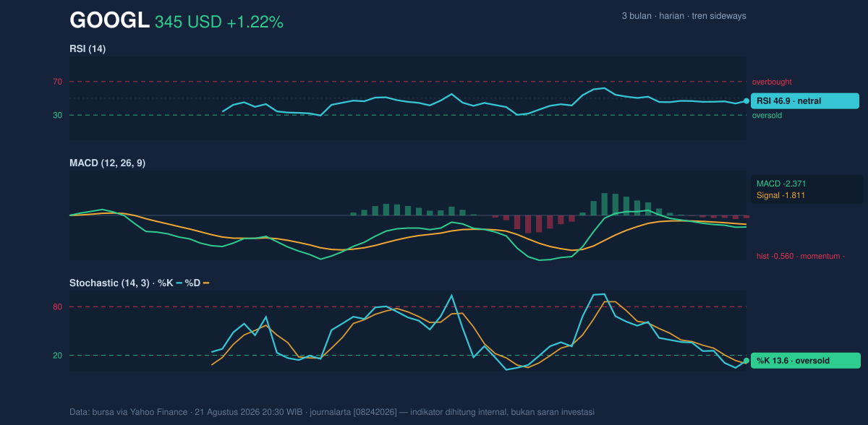Click the RSI axis value 30
The height and width of the screenshot is (425, 868).
coord(57,115)
